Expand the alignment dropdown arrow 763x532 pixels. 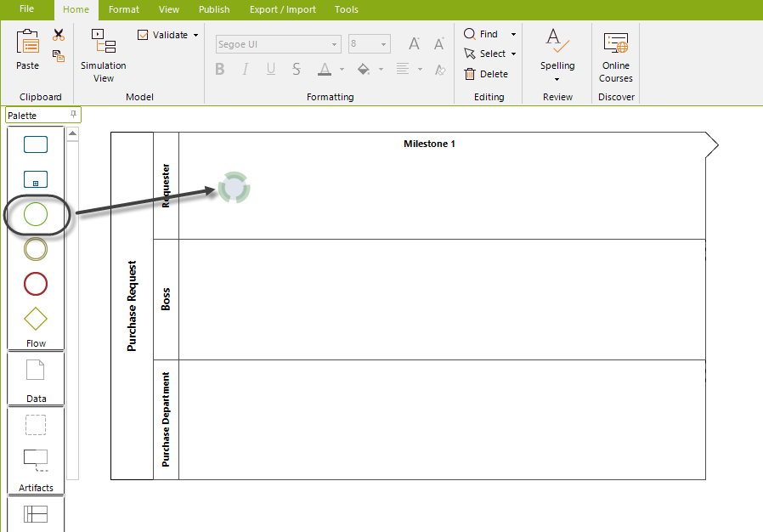420,69
